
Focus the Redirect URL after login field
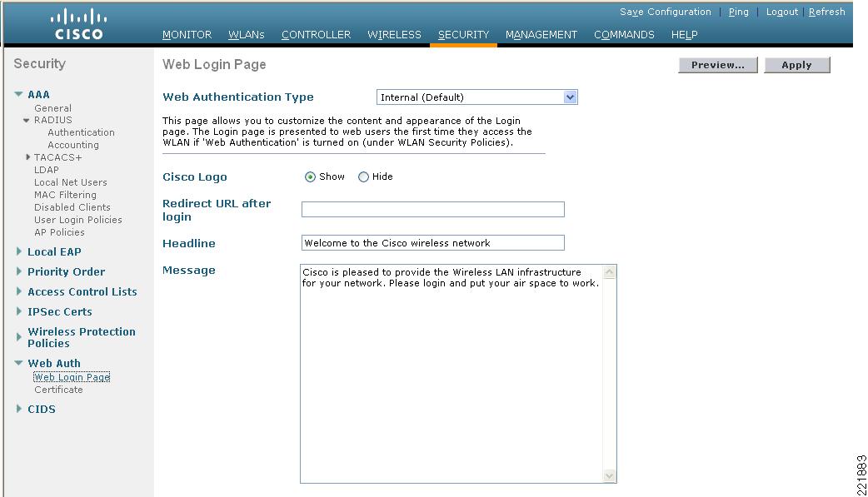[433, 209]
